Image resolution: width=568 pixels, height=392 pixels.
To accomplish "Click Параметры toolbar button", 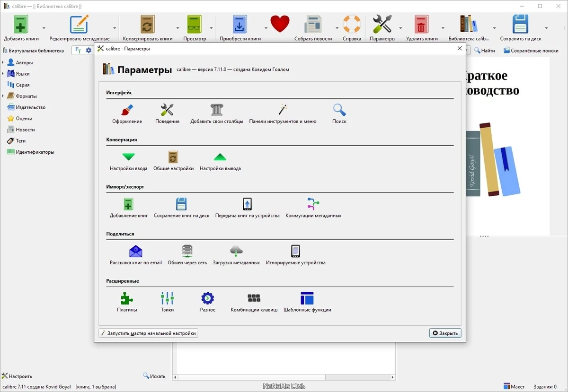I will 382,28.
